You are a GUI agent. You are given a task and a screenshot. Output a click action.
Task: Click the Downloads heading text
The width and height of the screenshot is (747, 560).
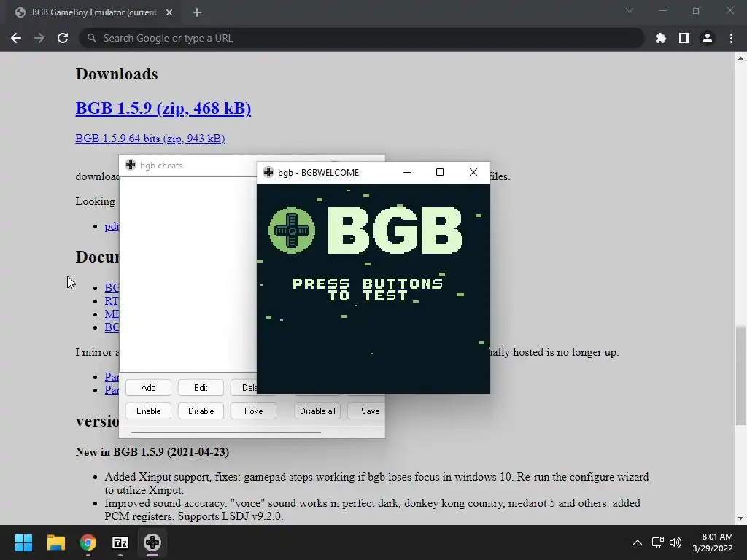pyautogui.click(x=117, y=74)
